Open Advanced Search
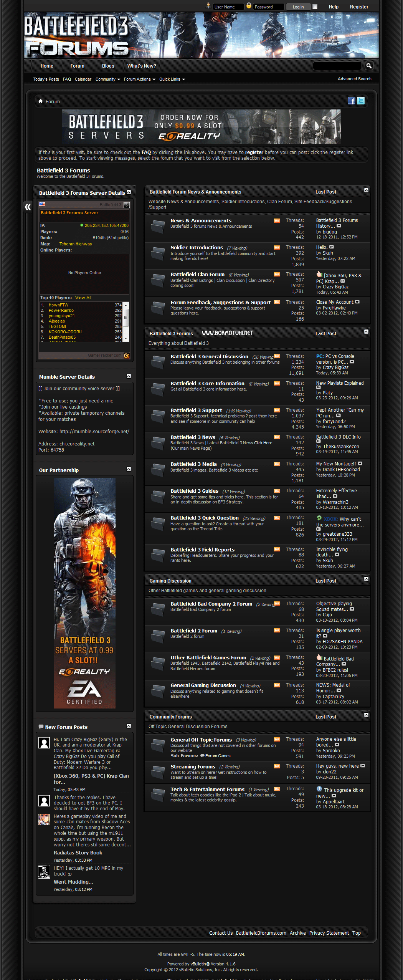Image resolution: width=403 pixels, height=980 pixels. click(354, 79)
